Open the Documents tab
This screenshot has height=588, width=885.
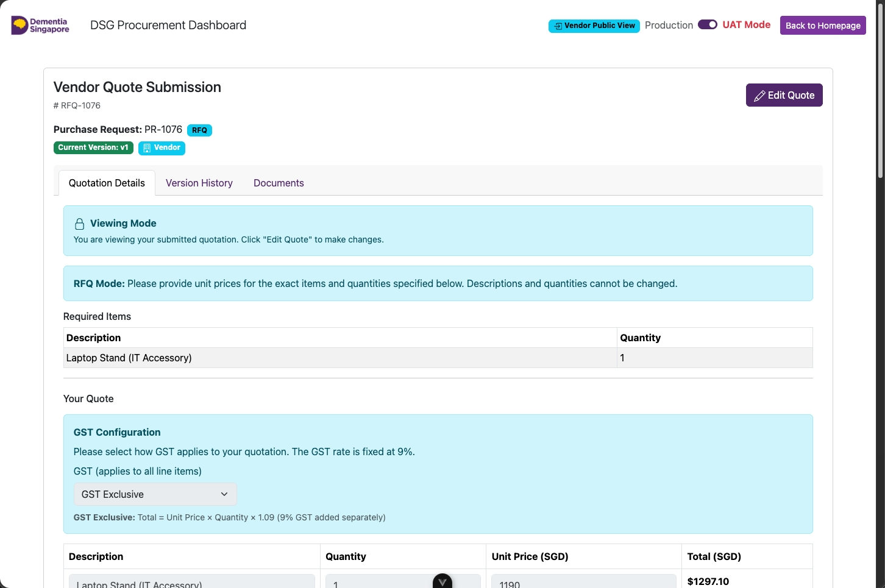point(279,183)
